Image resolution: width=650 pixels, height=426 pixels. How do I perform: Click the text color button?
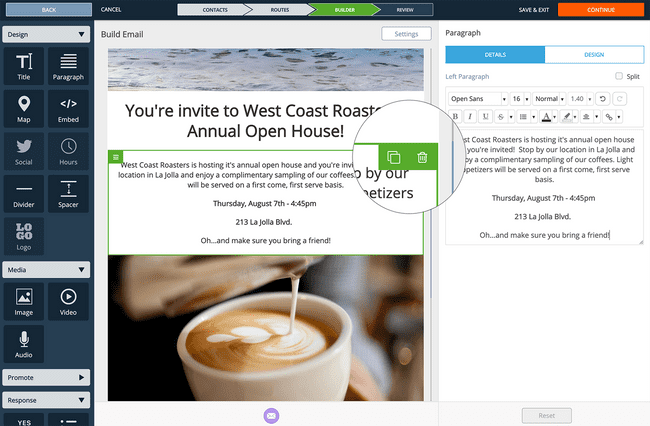point(546,117)
